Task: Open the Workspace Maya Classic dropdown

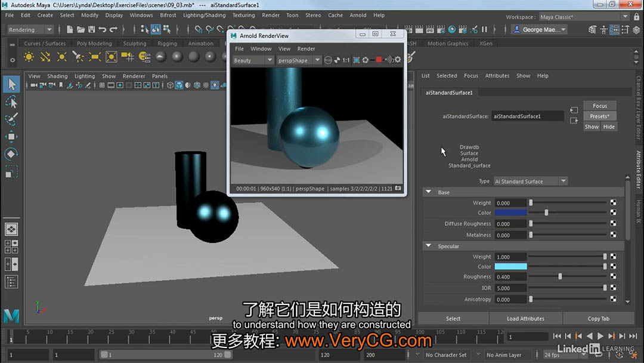Action: (x=584, y=17)
